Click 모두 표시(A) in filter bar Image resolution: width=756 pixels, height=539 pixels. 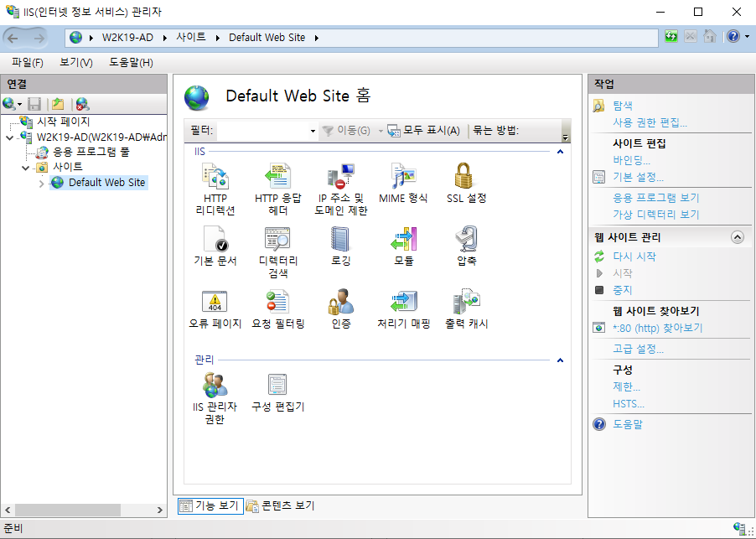(424, 131)
